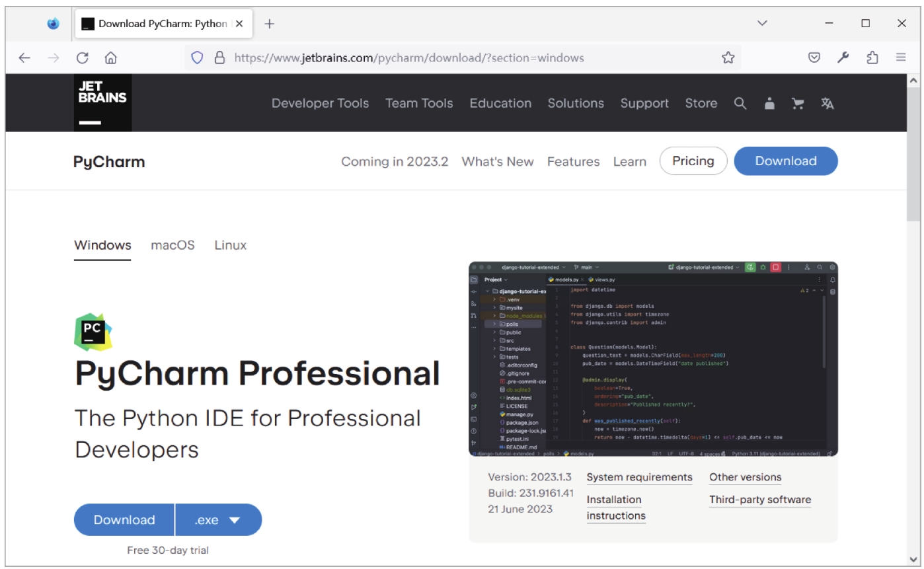This screenshot has height=569, width=924.
Task: Click the PyCharm IDE screenshot preview
Action: click(x=652, y=358)
